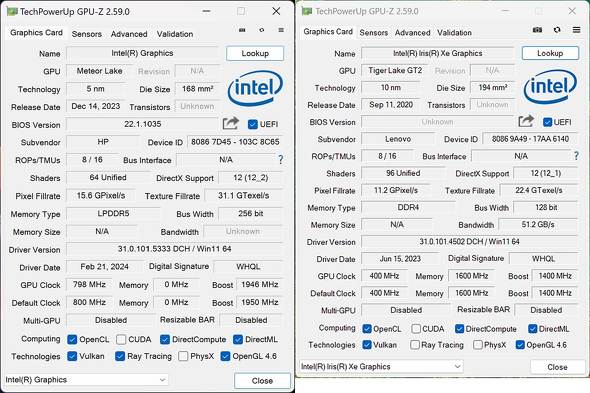Select Graphics Card tab in left window

(36, 33)
